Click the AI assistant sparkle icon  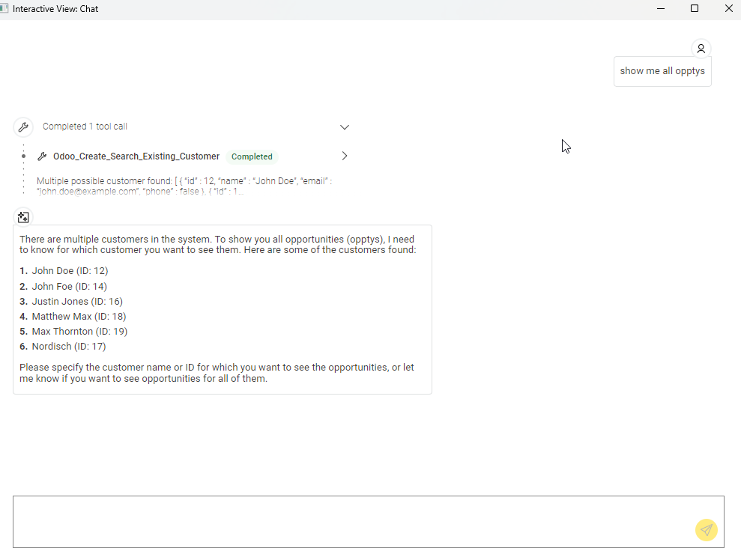(23, 217)
